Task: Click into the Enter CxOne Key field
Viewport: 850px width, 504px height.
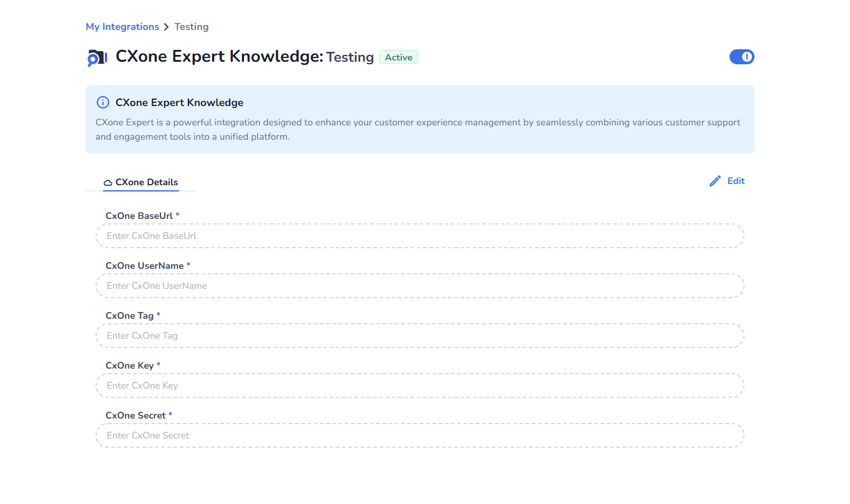Action: click(x=419, y=385)
